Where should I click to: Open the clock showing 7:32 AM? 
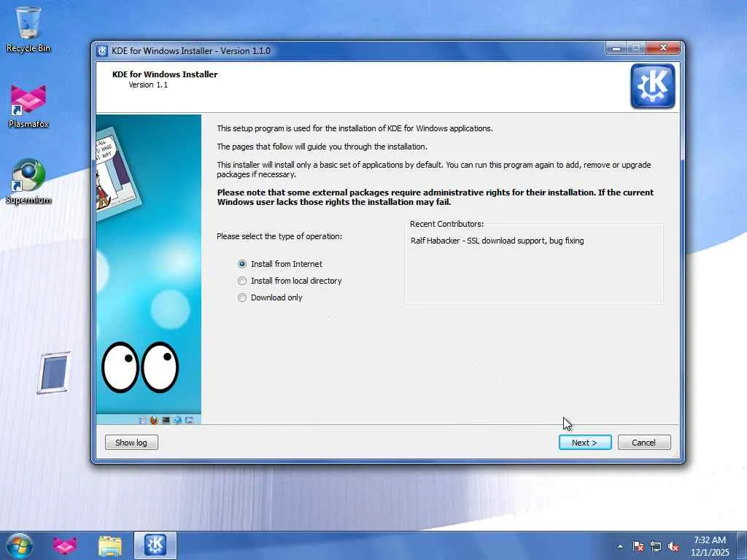pyautogui.click(x=710, y=545)
